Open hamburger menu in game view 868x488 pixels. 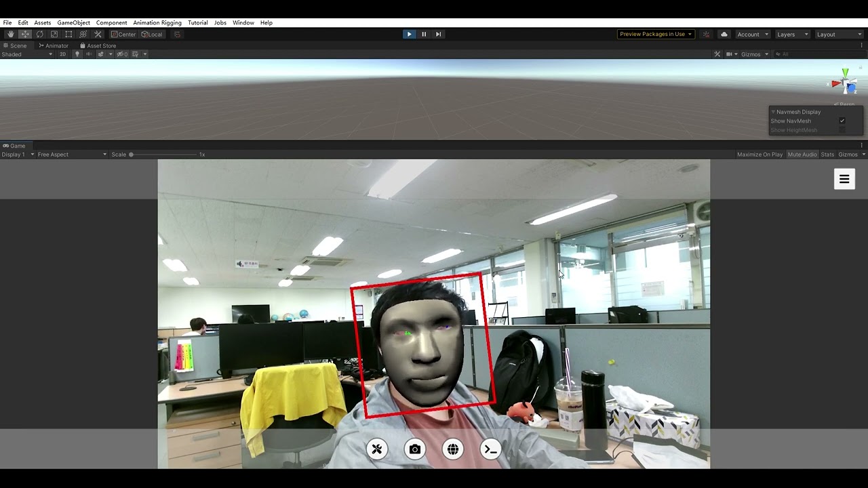[x=844, y=179]
